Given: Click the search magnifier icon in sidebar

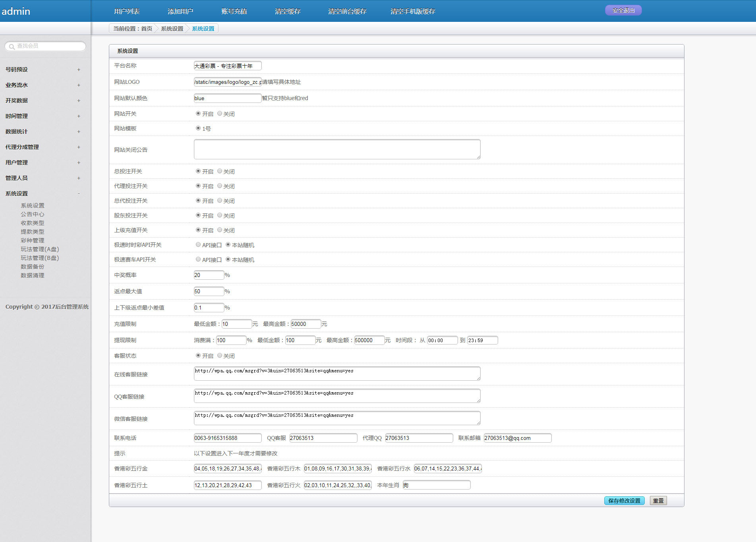Looking at the screenshot, I should [x=12, y=46].
